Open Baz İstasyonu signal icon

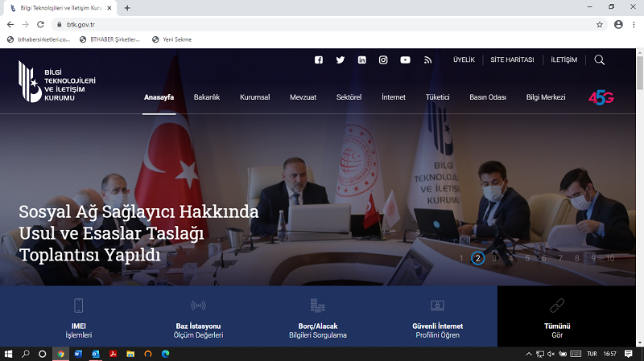click(x=198, y=306)
